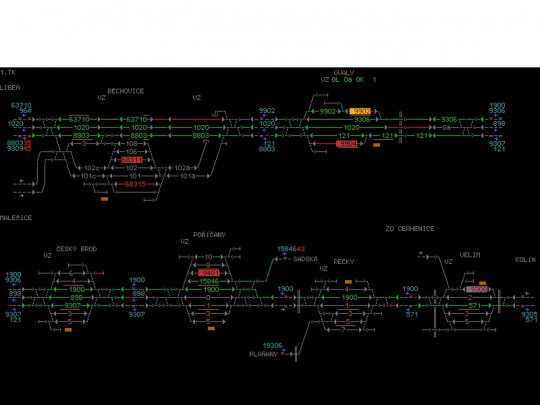Select red train 9904 at Úvaly
The height and width of the screenshot is (405, 540).
[347, 144]
